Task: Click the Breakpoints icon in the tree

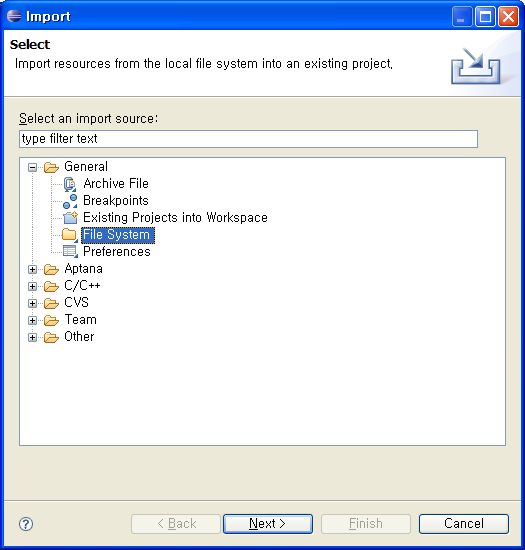Action: point(70,201)
